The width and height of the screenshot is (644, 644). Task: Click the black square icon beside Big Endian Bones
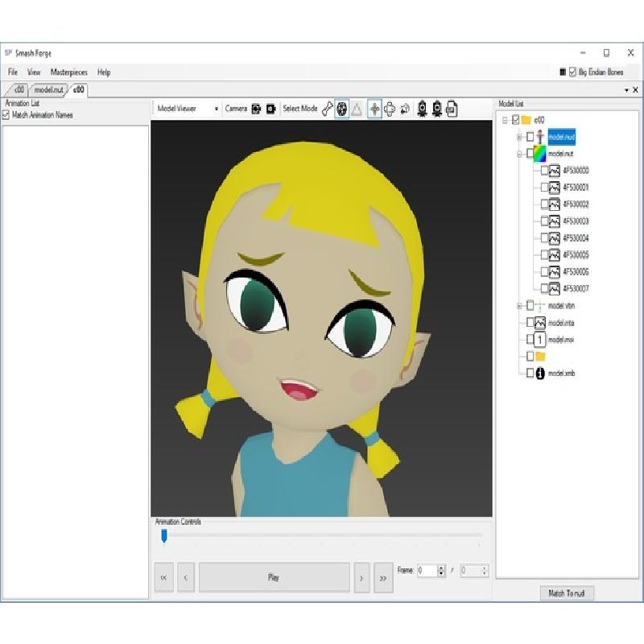click(x=563, y=72)
